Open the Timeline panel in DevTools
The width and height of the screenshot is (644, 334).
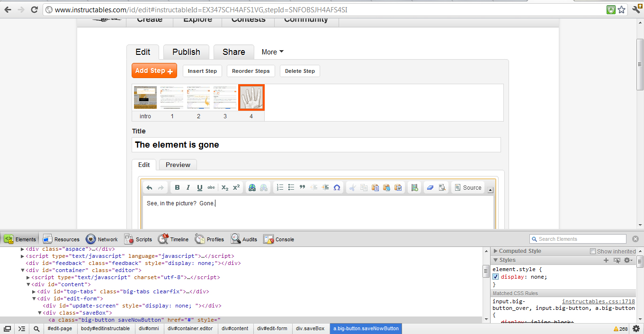click(174, 239)
